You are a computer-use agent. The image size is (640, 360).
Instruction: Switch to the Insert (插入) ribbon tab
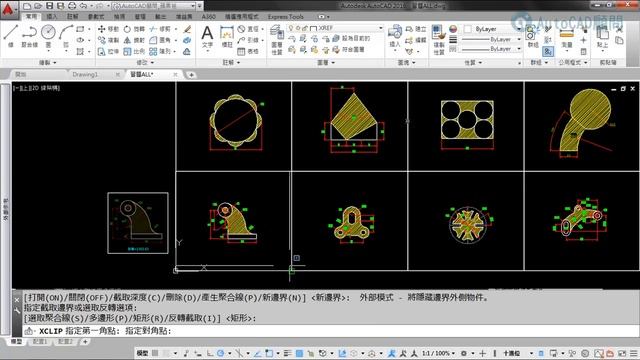tap(52, 17)
